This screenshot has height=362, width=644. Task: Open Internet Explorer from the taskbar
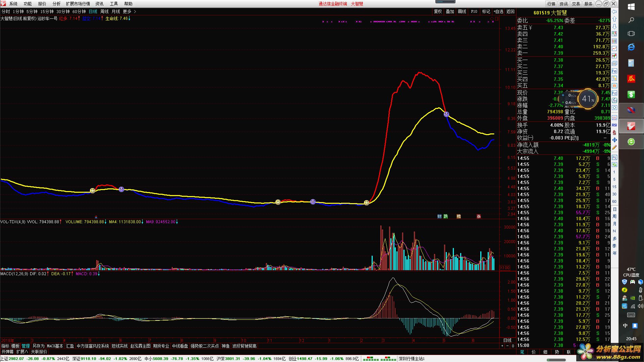(631, 47)
